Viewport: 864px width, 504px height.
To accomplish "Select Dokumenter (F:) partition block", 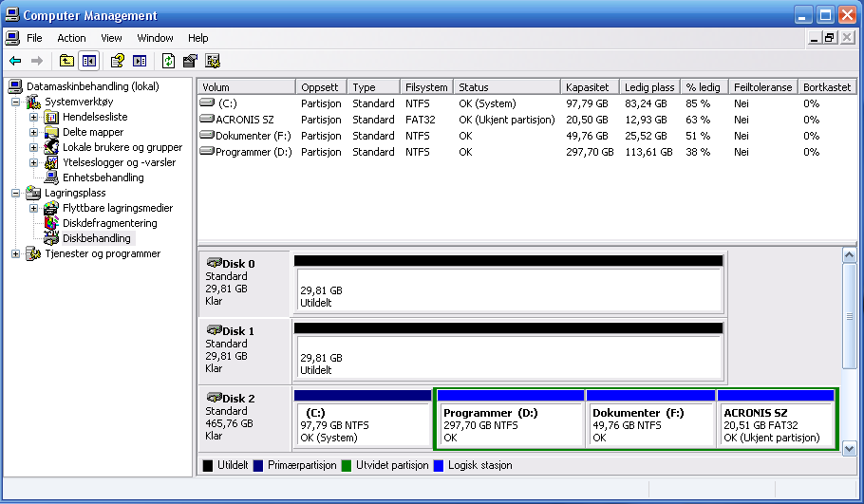I will click(x=650, y=420).
